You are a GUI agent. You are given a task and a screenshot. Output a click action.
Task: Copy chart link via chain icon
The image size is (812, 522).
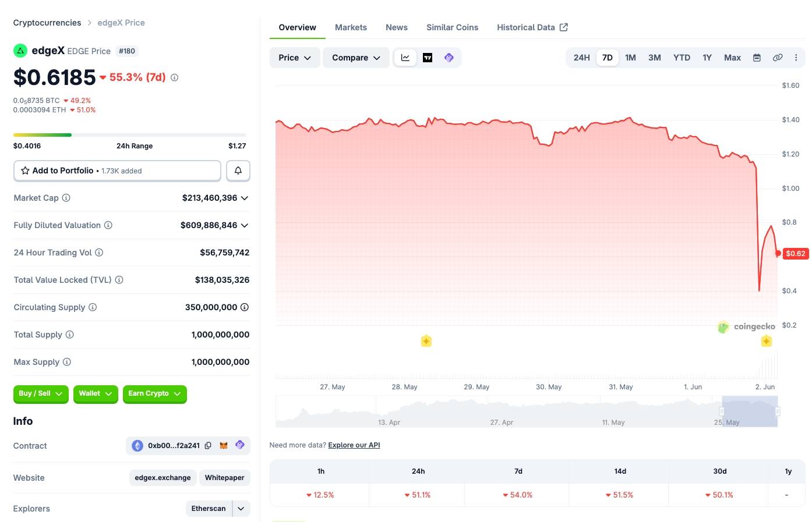(777, 58)
